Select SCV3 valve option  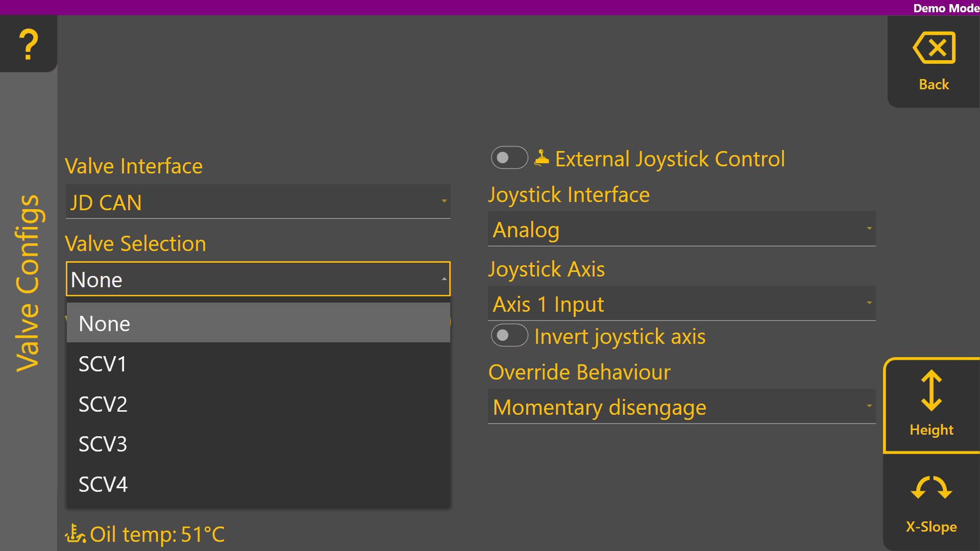pyautogui.click(x=258, y=444)
